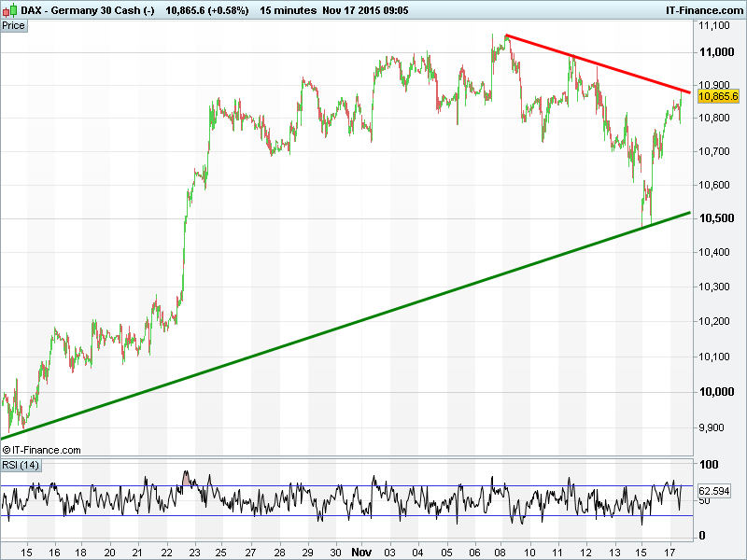The width and height of the screenshot is (747, 560).
Task: Click the 10,500 price axis level
Action: [x=717, y=218]
